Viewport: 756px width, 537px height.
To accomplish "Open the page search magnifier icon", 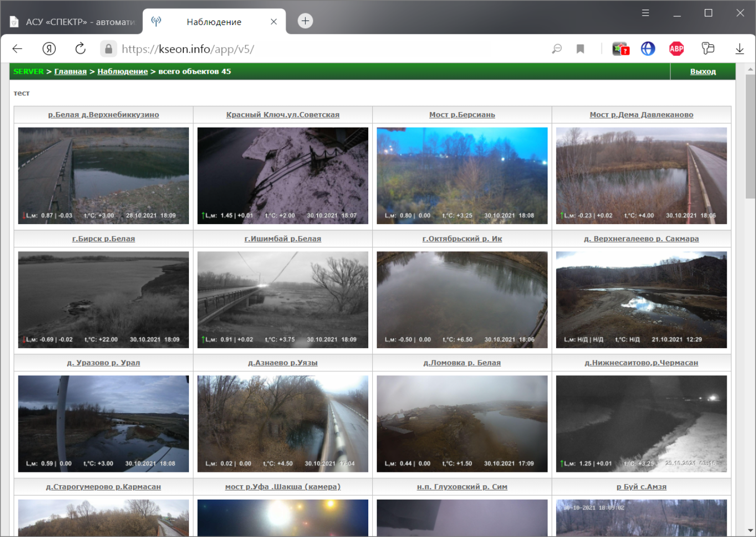I will click(557, 49).
